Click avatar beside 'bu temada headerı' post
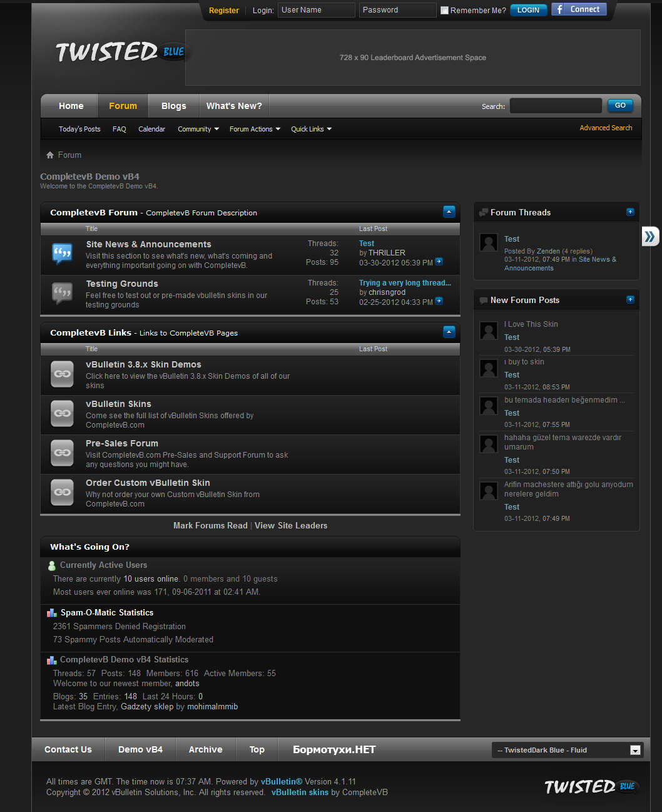The height and width of the screenshot is (812, 662). click(489, 406)
